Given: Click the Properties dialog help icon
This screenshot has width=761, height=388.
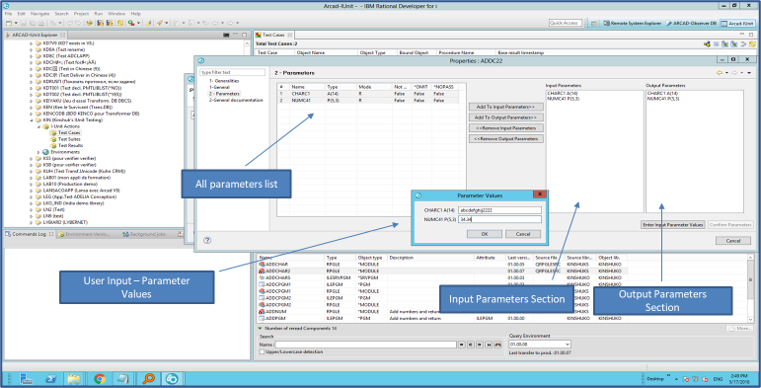Looking at the screenshot, I should point(207,240).
